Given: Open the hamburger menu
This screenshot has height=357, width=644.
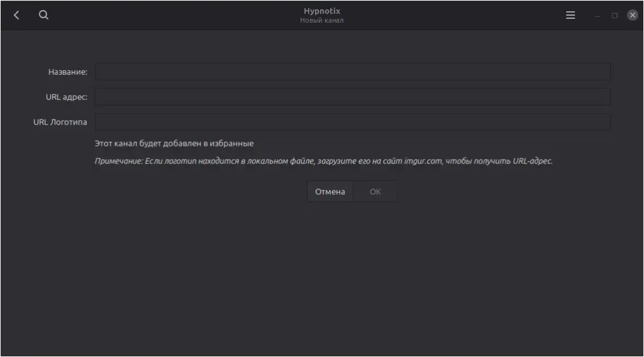Looking at the screenshot, I should 570,15.
